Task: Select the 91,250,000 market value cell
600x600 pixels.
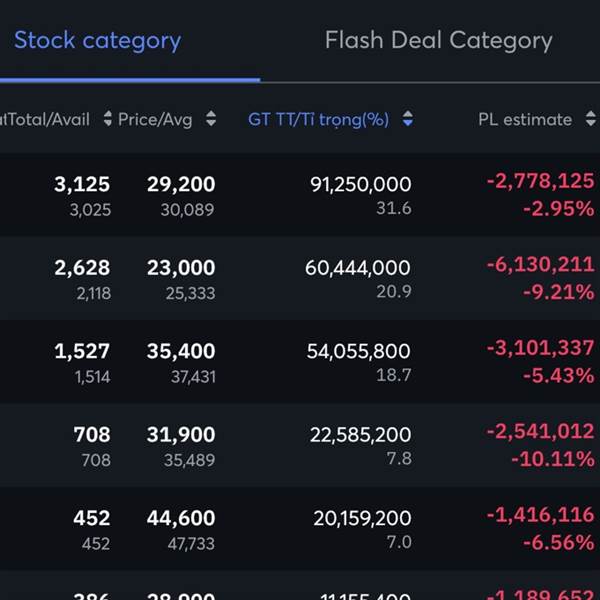Action: pos(360,184)
